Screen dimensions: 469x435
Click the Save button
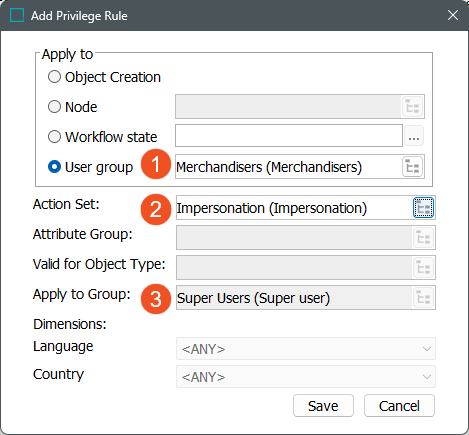pyautogui.click(x=323, y=406)
